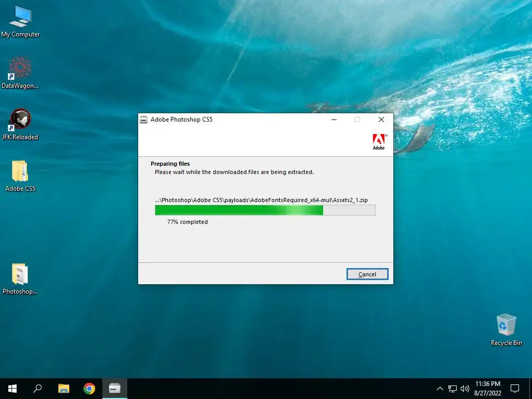The height and width of the screenshot is (399, 532).
Task: Click the green extraction progress bar
Action: [265, 210]
